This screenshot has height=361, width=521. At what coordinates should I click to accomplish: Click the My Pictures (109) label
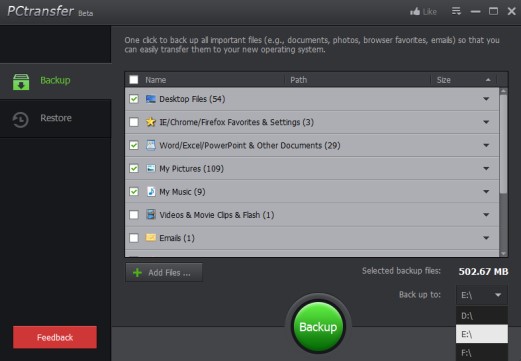(191, 169)
